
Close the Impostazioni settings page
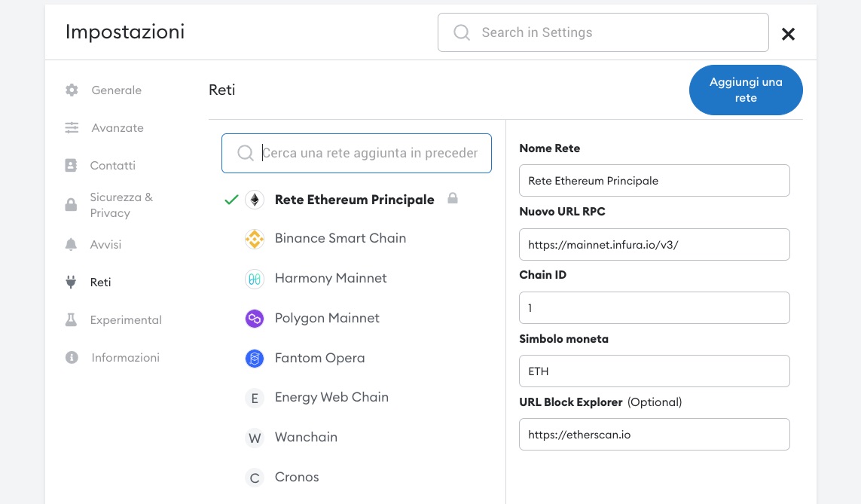(x=788, y=34)
